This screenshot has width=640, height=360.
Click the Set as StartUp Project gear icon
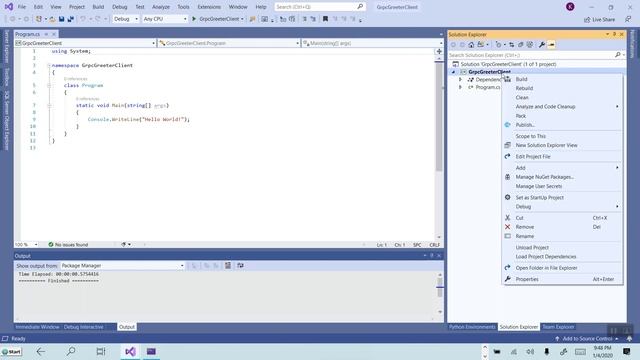507,197
